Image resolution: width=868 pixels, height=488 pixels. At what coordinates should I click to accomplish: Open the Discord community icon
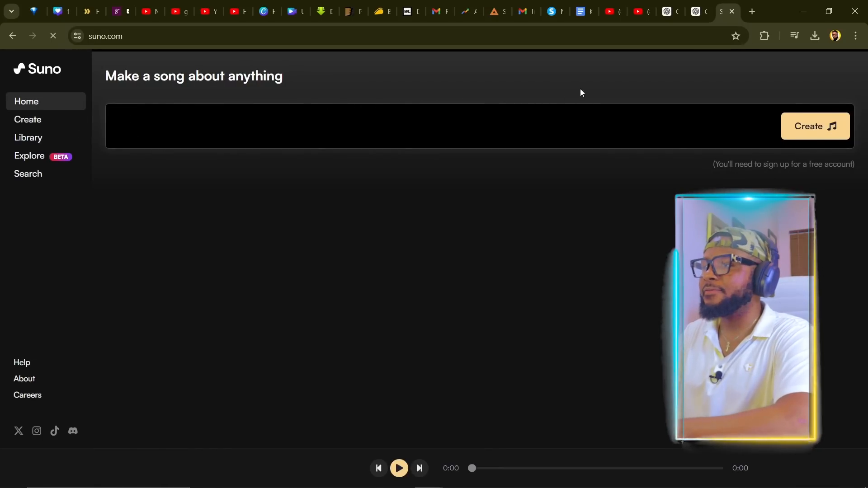pos(73,431)
